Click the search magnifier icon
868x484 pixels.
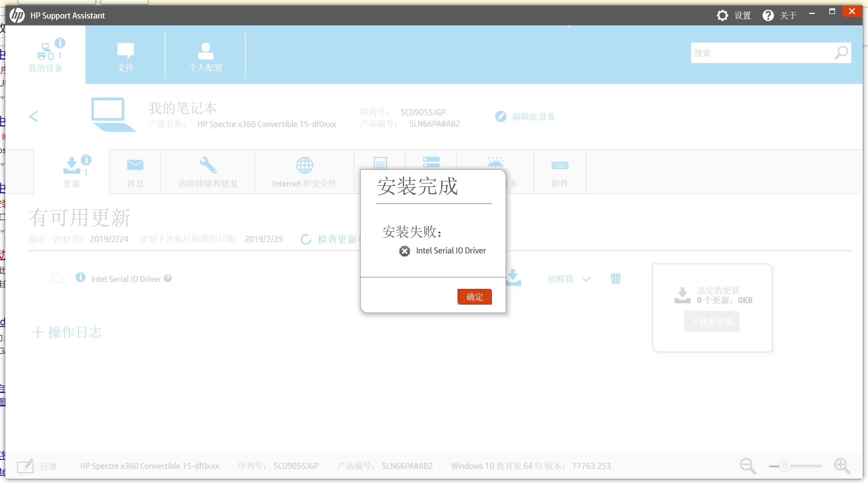point(841,53)
